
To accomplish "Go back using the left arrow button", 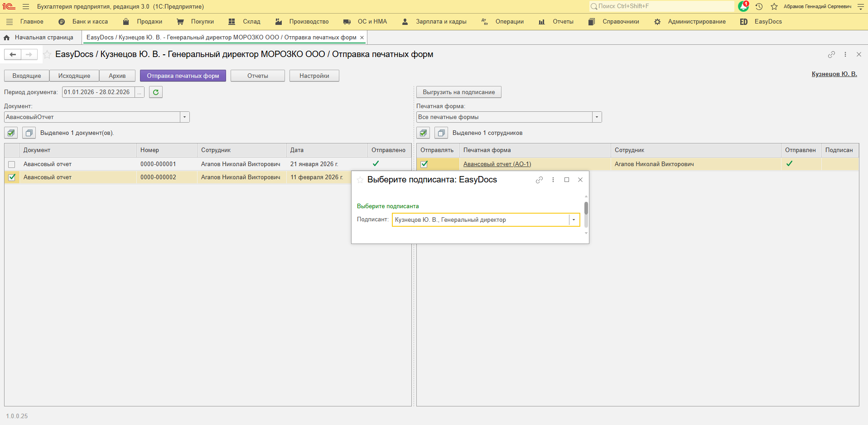I will pos(13,55).
